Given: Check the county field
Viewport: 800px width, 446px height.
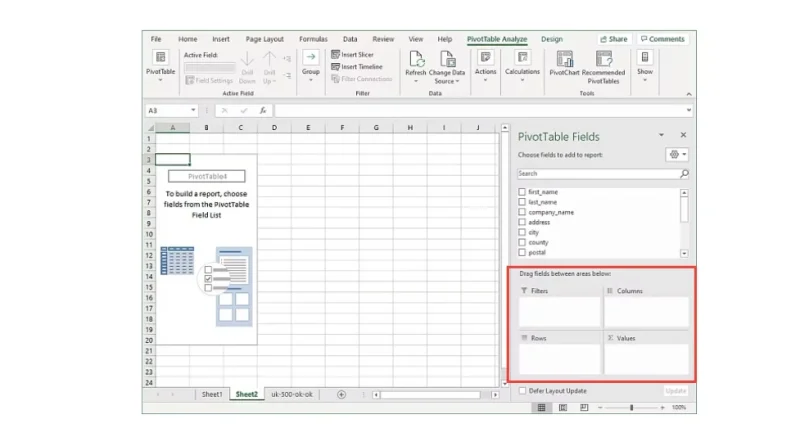Looking at the screenshot, I should point(522,242).
